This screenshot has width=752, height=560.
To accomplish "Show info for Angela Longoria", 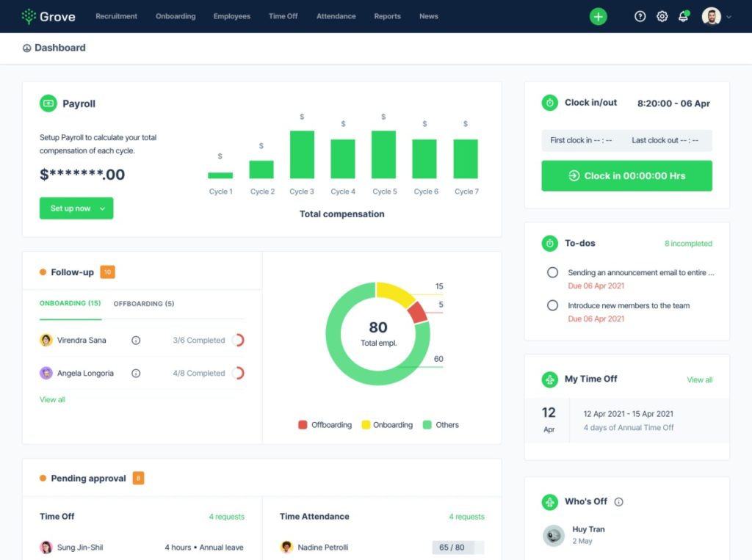I will [136, 374].
